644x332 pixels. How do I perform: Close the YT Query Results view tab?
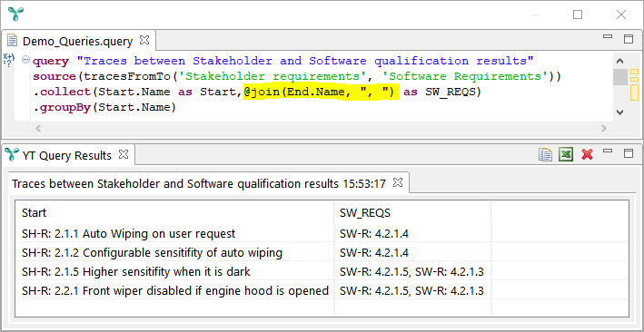click(x=124, y=154)
